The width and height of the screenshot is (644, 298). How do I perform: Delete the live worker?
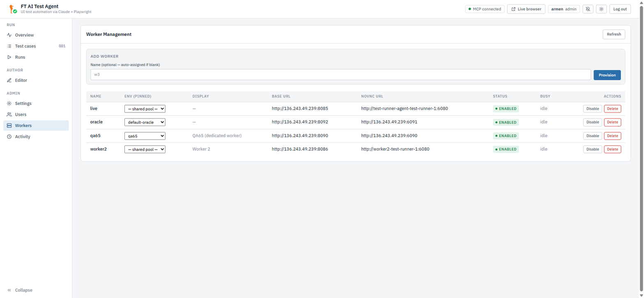click(x=612, y=109)
